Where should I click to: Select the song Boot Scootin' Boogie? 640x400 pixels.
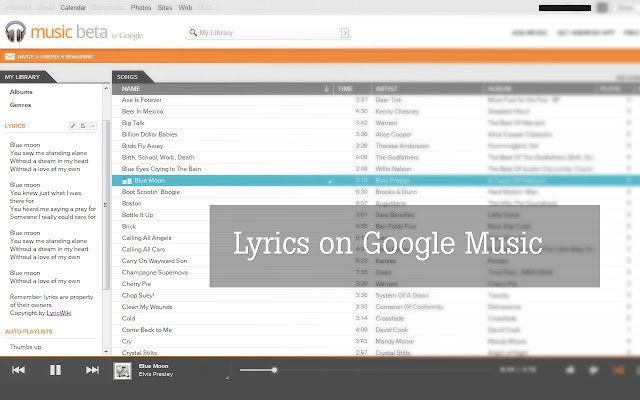tap(151, 192)
